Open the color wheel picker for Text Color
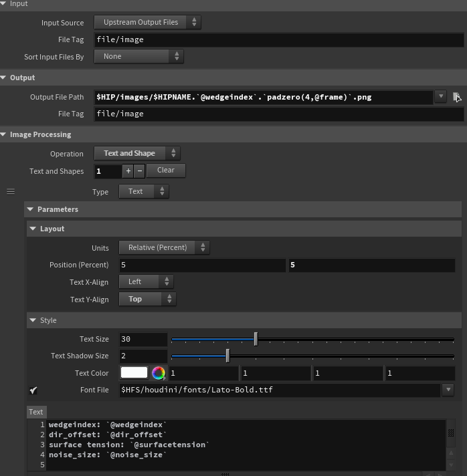The image size is (467, 476). [159, 373]
